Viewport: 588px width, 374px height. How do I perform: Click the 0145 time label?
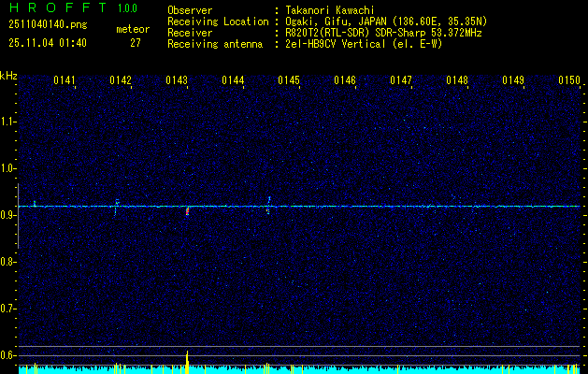(x=289, y=80)
